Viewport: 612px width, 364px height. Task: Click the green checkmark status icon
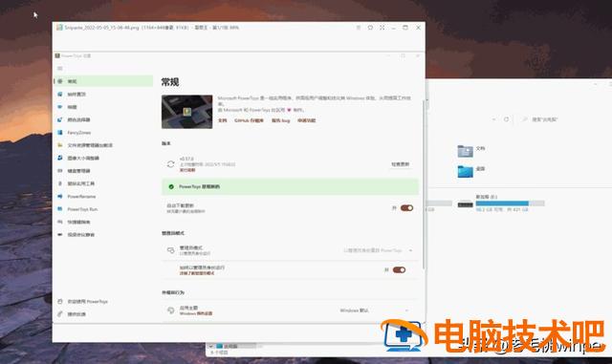pyautogui.click(x=171, y=187)
